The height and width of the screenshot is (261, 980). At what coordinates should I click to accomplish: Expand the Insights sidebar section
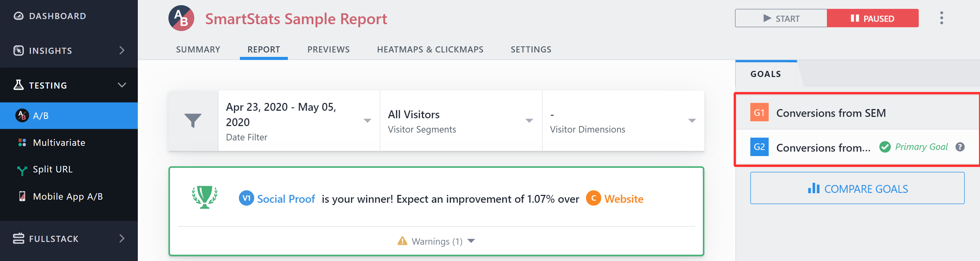click(x=69, y=50)
